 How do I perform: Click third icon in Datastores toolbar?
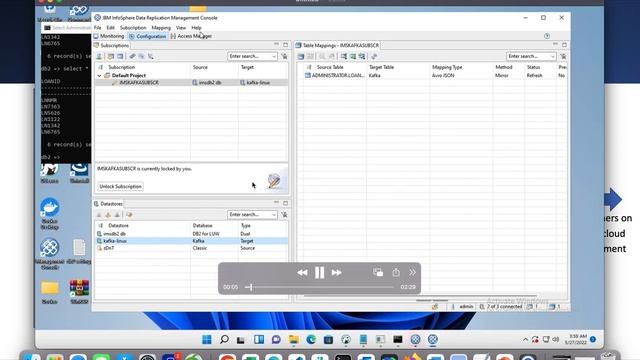[x=117, y=215]
